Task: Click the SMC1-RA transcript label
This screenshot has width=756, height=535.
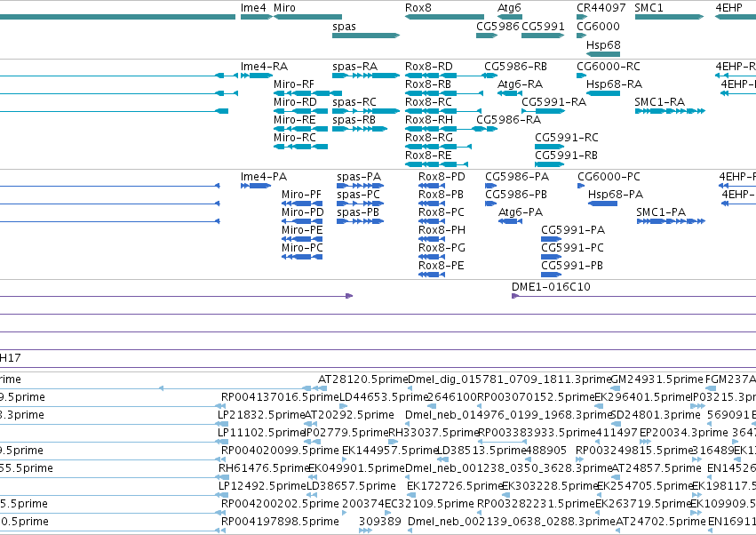Action: pos(660,102)
